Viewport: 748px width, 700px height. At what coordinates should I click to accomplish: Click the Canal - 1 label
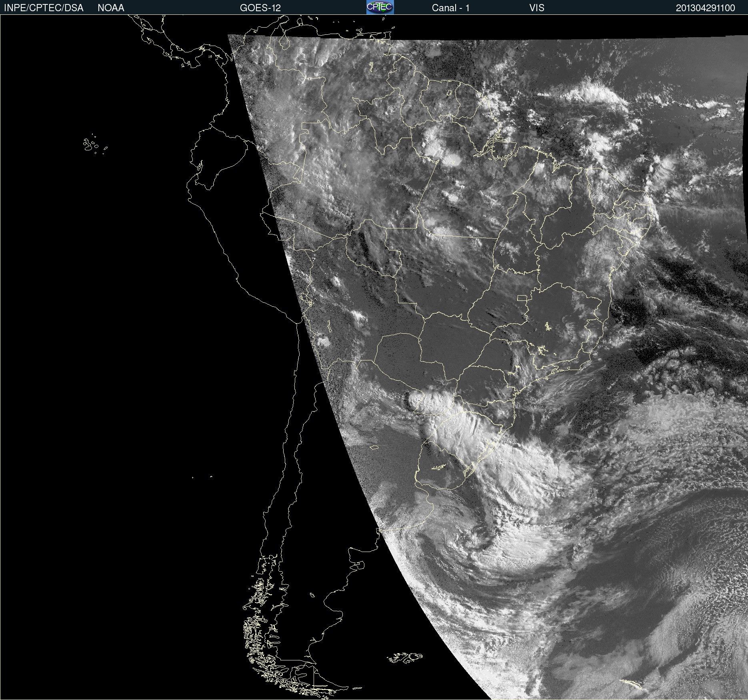[x=450, y=8]
